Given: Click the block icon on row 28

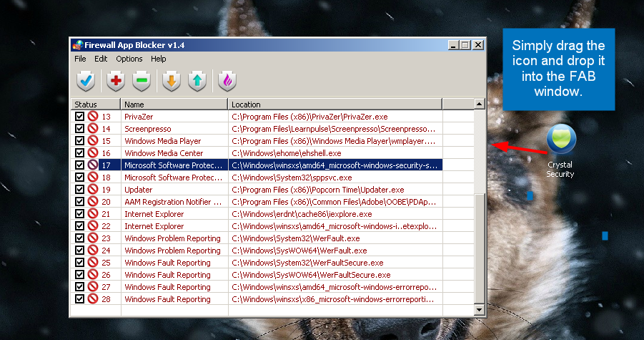Looking at the screenshot, I should point(93,299).
